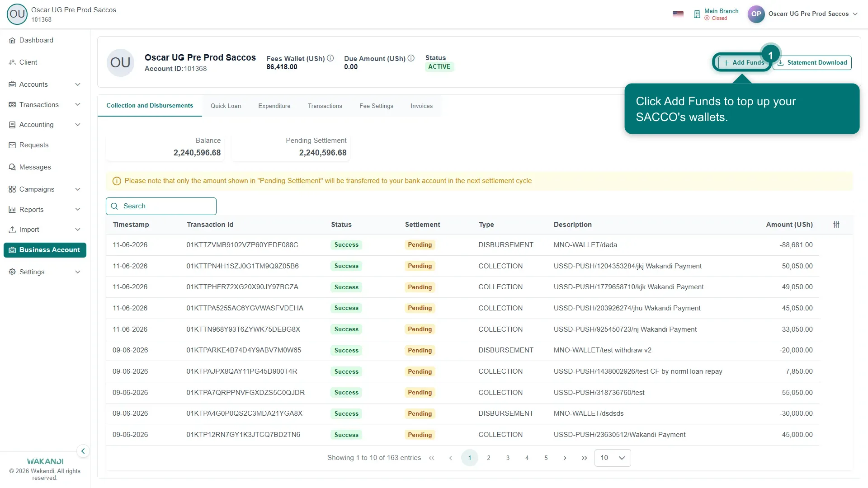Image resolution: width=868 pixels, height=488 pixels.
Task: Click the Client people icon
Action: (12, 62)
